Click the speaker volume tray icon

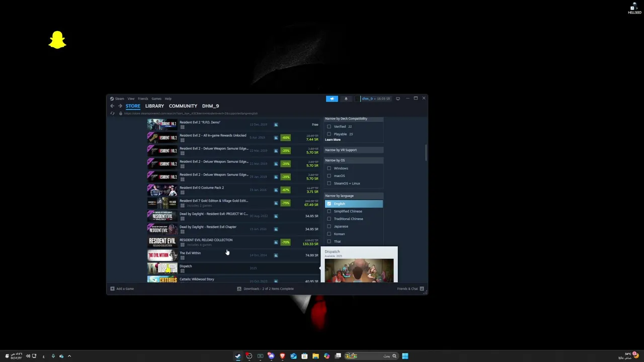tap(28, 356)
